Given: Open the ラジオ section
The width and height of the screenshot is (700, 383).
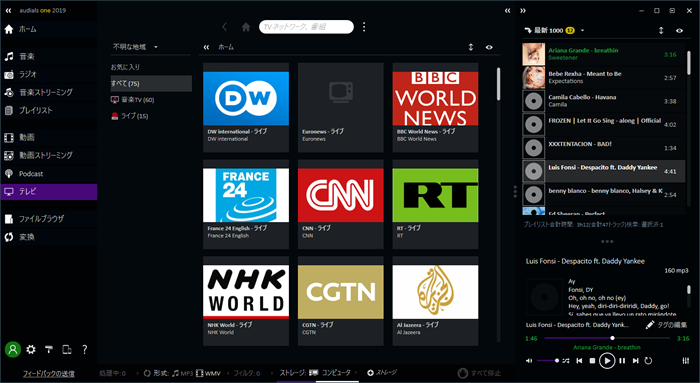Looking at the screenshot, I should 48,75.
